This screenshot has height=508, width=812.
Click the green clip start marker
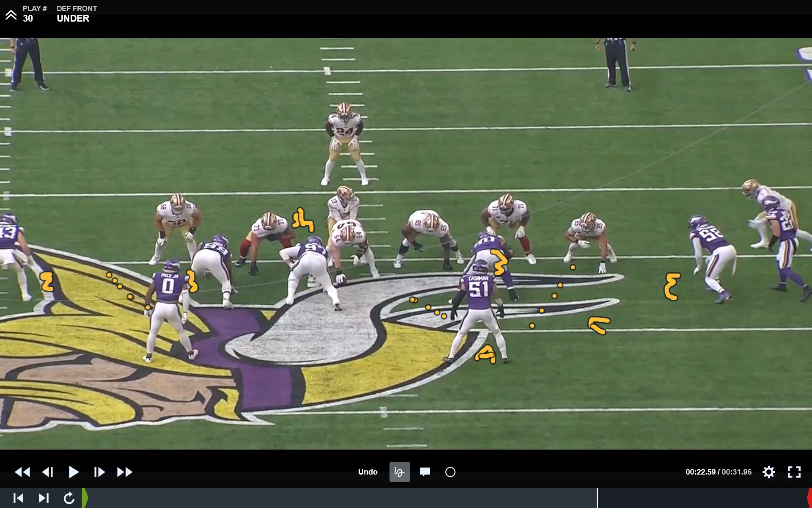(x=85, y=498)
